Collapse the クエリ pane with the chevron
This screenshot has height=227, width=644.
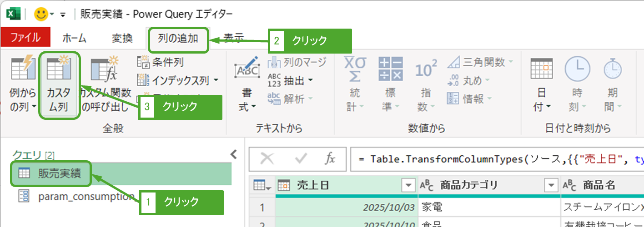coord(234,154)
